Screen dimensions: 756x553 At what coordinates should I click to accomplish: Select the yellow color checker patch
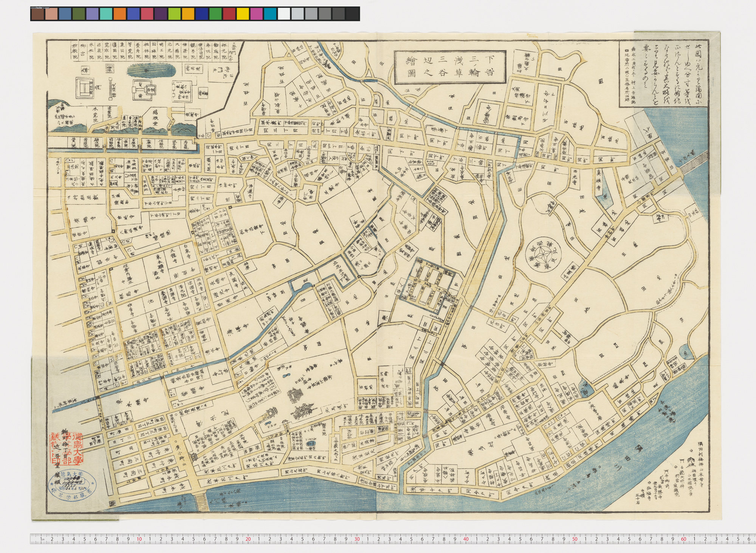pos(242,14)
